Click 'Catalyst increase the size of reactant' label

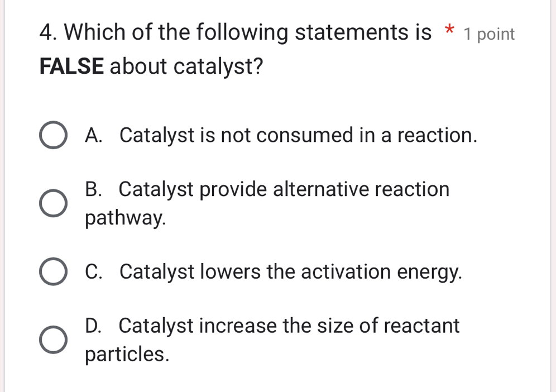pyautogui.click(x=289, y=326)
